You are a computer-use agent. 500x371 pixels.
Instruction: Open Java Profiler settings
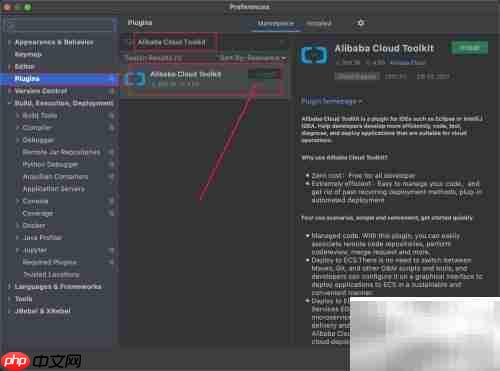42,238
